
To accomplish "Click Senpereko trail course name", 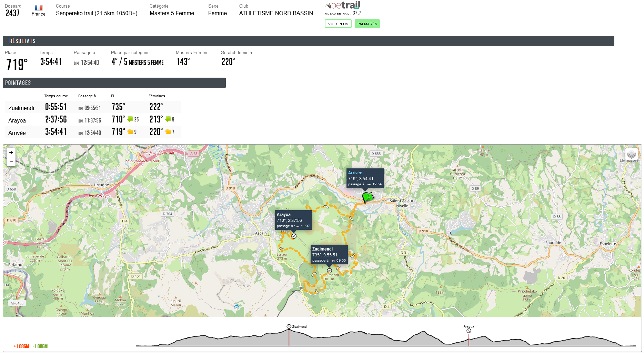I will coord(97,13).
